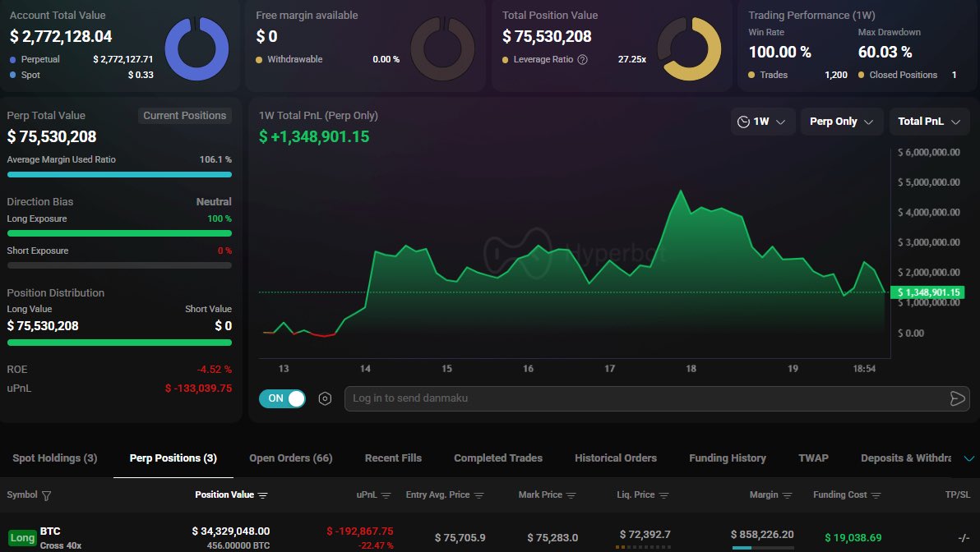Click the Account Total Value donut chart
Screen dimensions: 980x552
pos(196,48)
